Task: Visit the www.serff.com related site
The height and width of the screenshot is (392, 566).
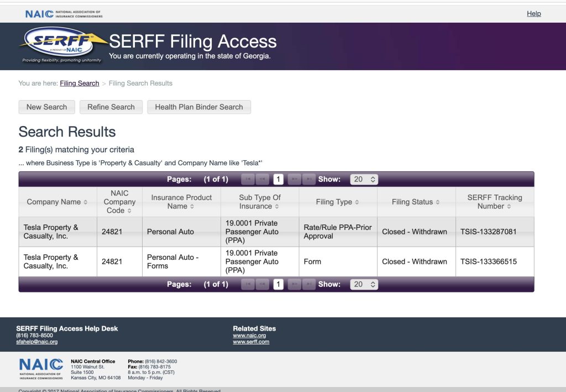Action: click(x=251, y=342)
